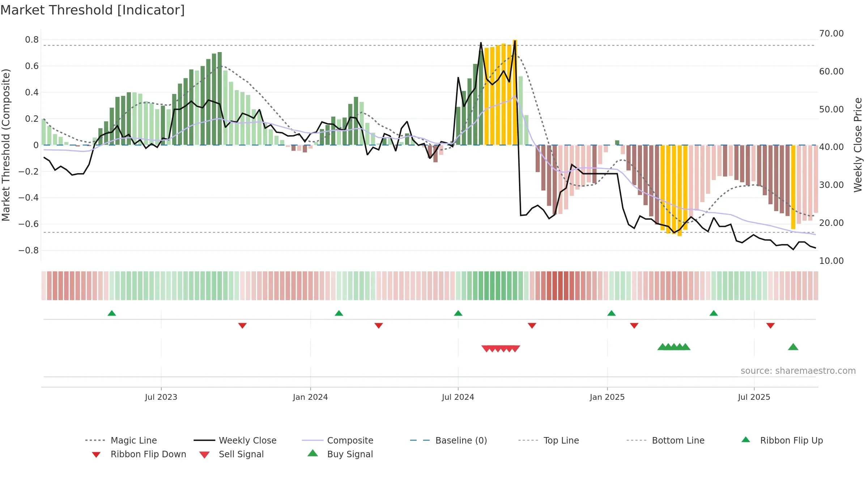The width and height of the screenshot is (868, 488).
Task: Click Jul 2023 x-axis label
Action: coord(161,397)
